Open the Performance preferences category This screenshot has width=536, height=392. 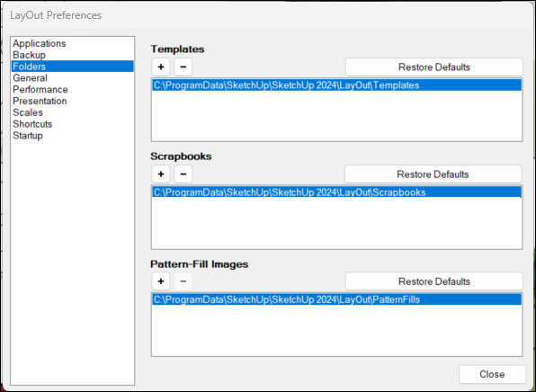point(72,90)
